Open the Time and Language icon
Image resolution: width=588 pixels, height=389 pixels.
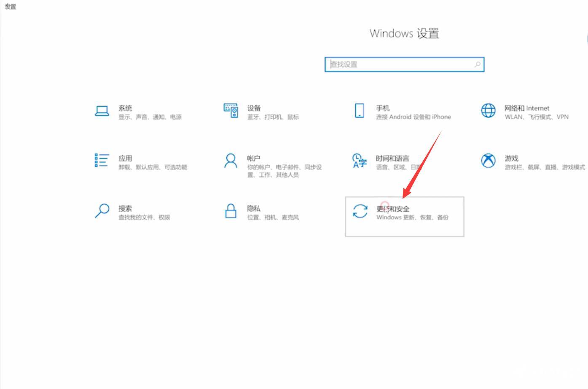360,161
